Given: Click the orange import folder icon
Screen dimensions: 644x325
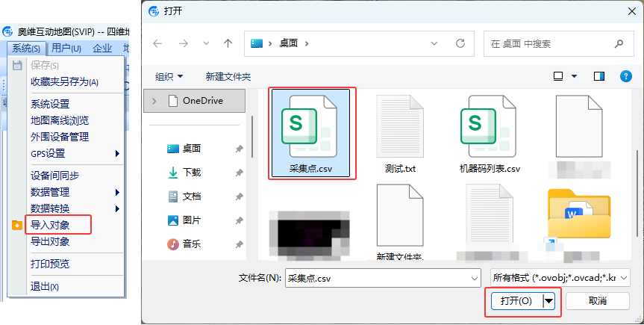Looking at the screenshot, I should [x=17, y=225].
